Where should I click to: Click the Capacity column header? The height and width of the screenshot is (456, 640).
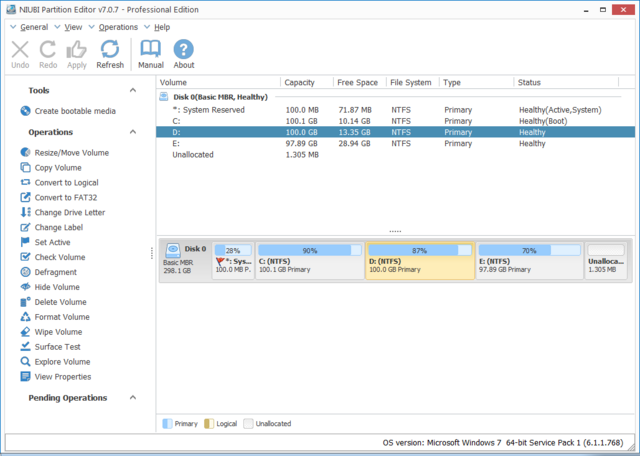point(307,82)
